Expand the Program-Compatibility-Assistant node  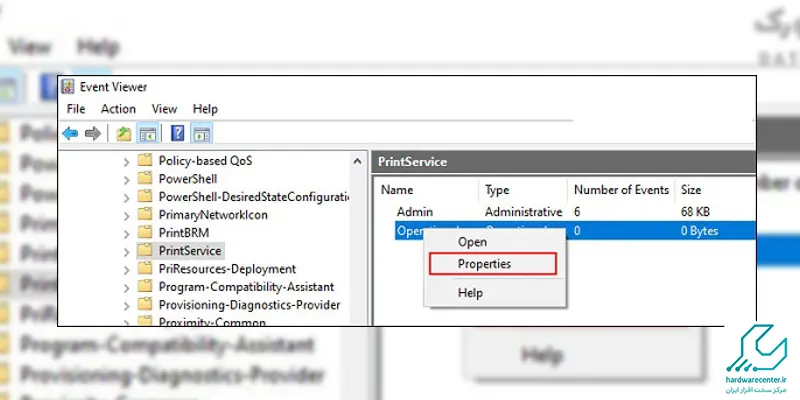[127, 288]
